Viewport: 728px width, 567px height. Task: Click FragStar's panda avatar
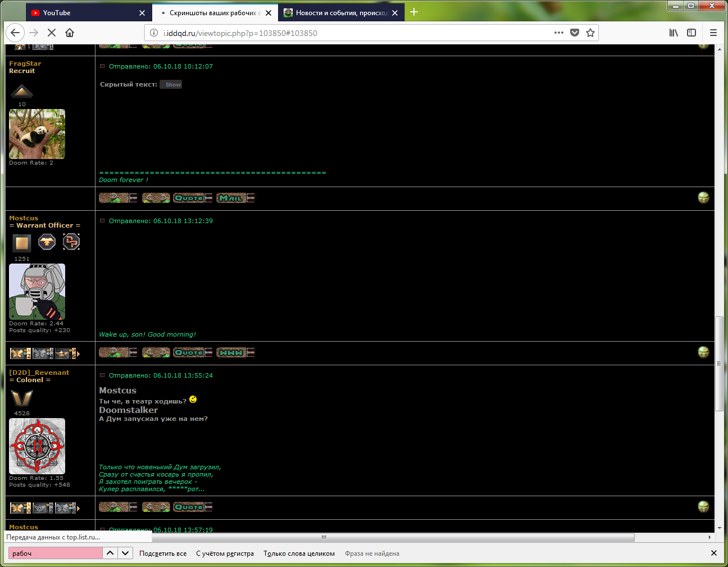(x=37, y=134)
